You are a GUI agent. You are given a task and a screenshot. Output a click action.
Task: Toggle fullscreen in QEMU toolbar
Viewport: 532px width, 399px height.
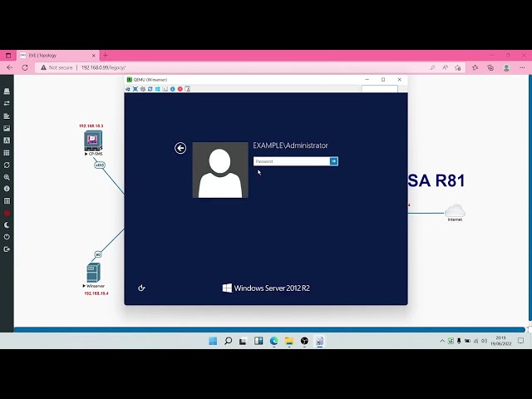tap(135, 89)
